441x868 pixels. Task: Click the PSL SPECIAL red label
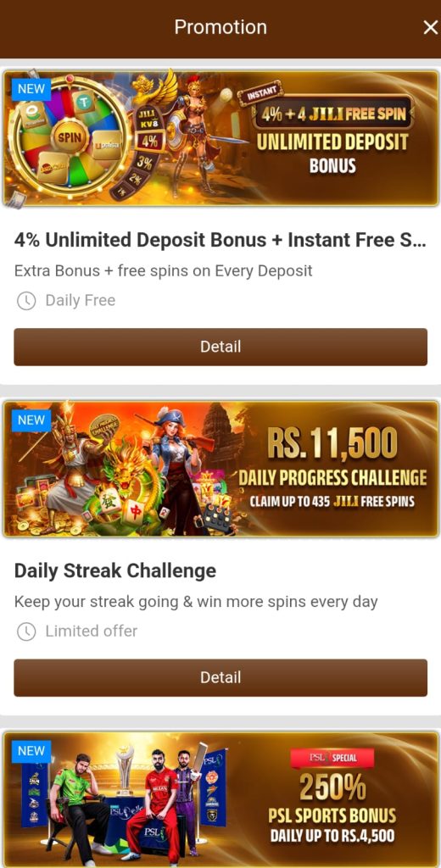[x=332, y=758]
